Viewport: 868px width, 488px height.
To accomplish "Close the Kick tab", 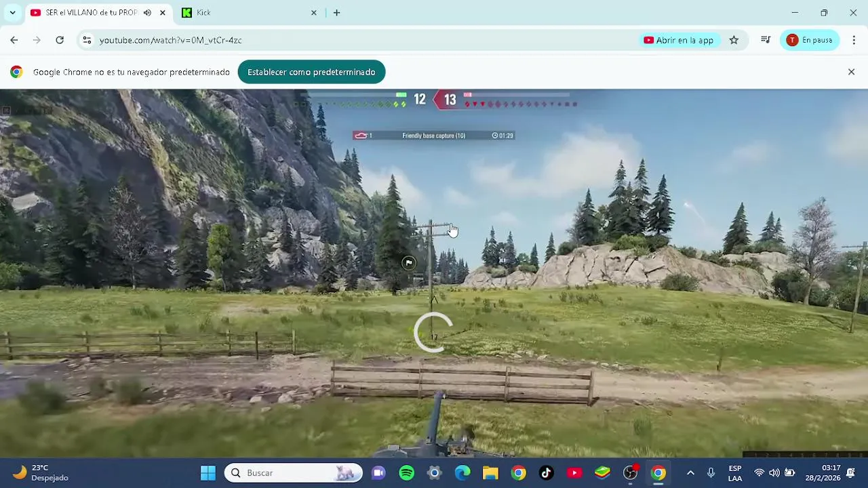I will (x=313, y=13).
